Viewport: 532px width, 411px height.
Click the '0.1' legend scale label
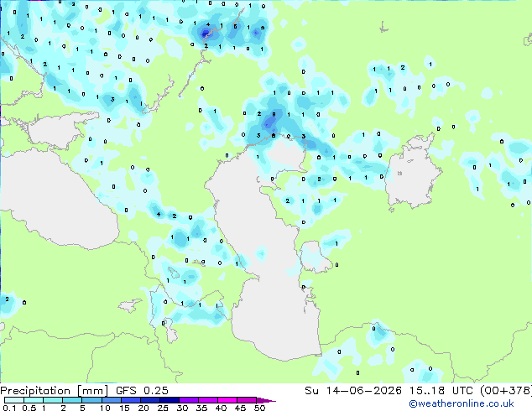click(x=10, y=408)
